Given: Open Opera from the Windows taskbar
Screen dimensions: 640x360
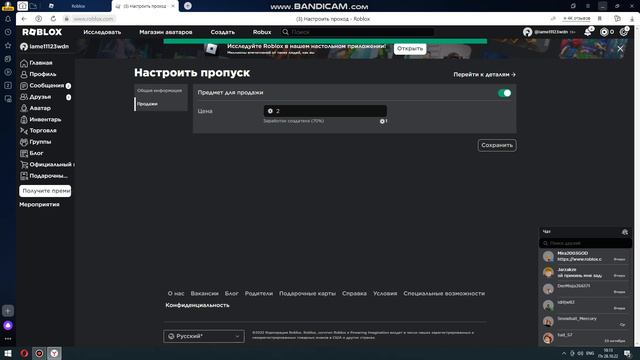Looking at the screenshot, I should (x=24, y=353).
